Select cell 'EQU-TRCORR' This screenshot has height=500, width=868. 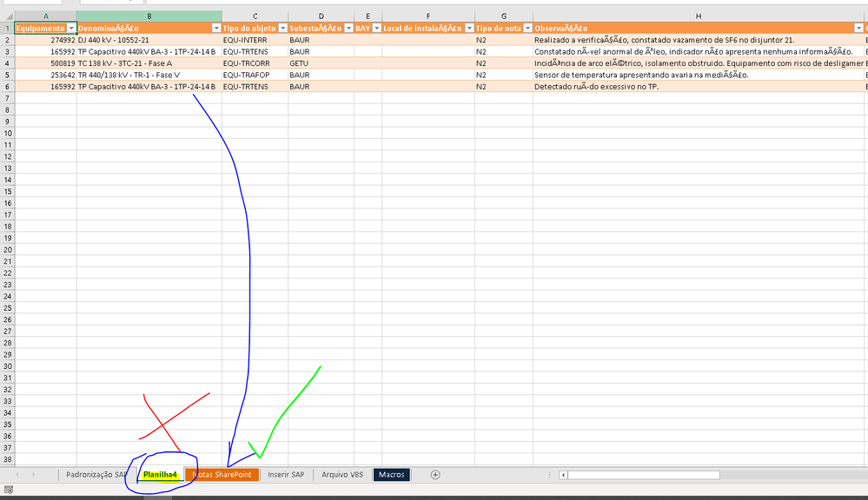[255, 63]
